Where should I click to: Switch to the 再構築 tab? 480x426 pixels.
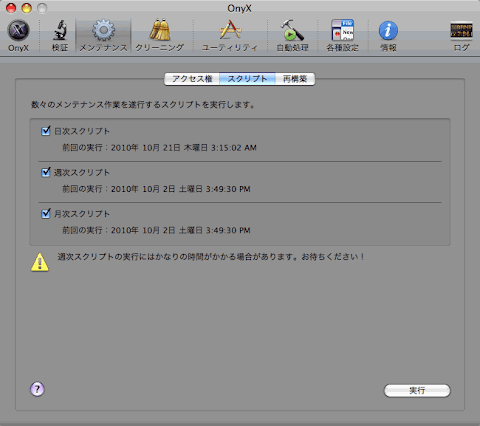(295, 79)
